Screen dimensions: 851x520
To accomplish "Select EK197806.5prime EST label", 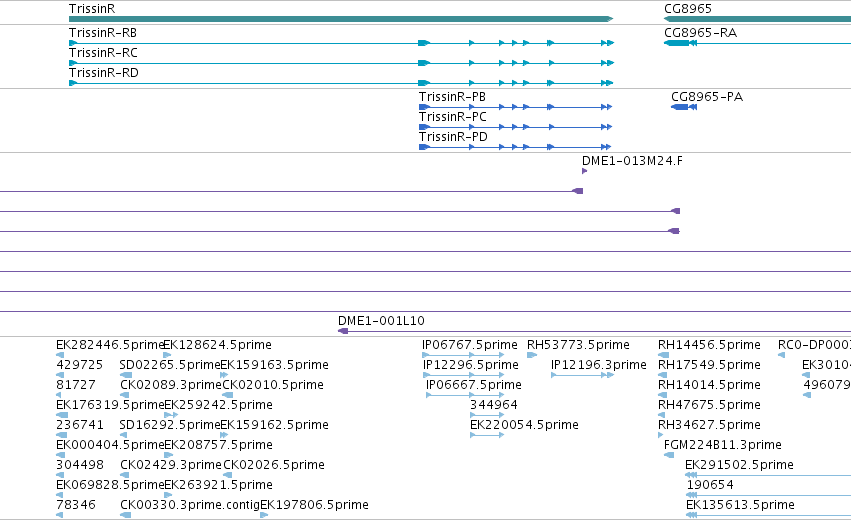I will click(x=314, y=505).
